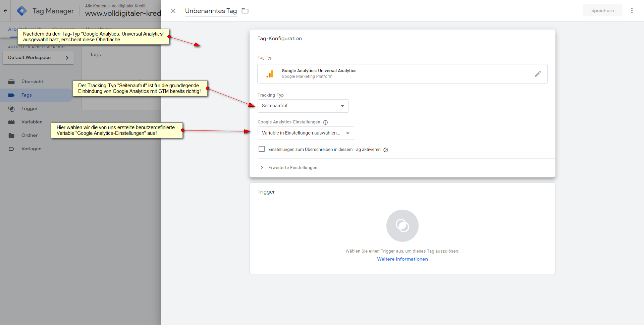Screen dimensions: 644x325
Task: Select Tags in the sidebar
Action: [x=26, y=95]
